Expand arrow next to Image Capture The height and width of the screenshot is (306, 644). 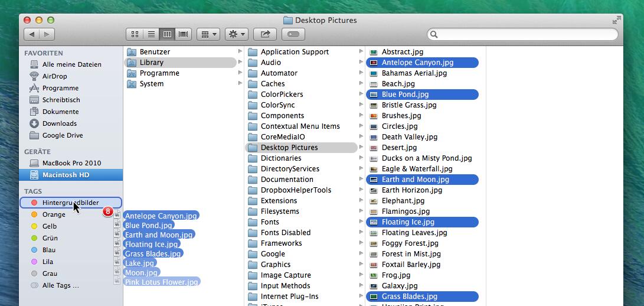(x=361, y=275)
